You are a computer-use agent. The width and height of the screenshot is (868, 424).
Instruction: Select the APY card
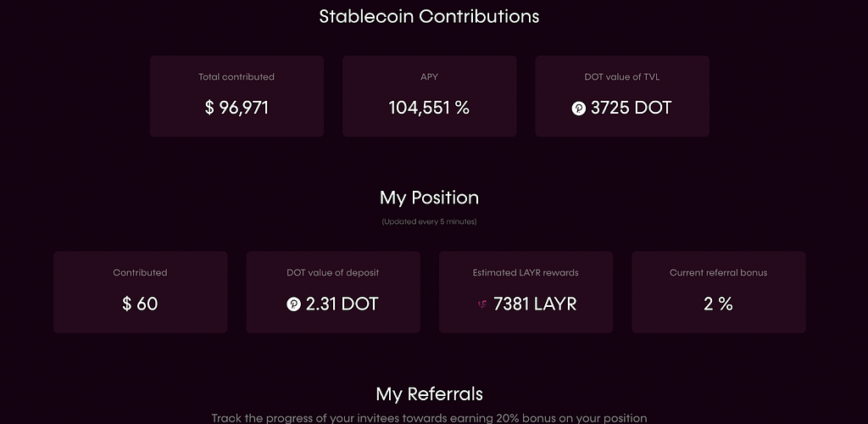click(x=429, y=96)
